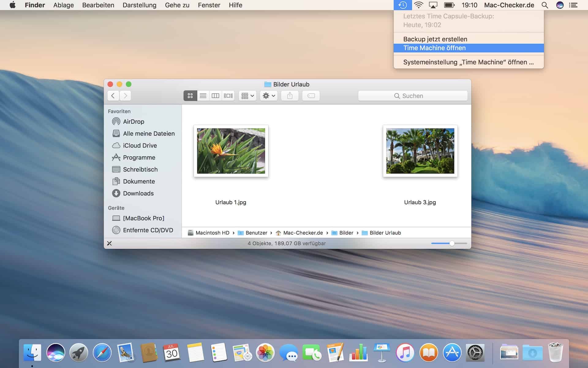
Task: Go forward with the right arrow button
Action: tap(125, 96)
